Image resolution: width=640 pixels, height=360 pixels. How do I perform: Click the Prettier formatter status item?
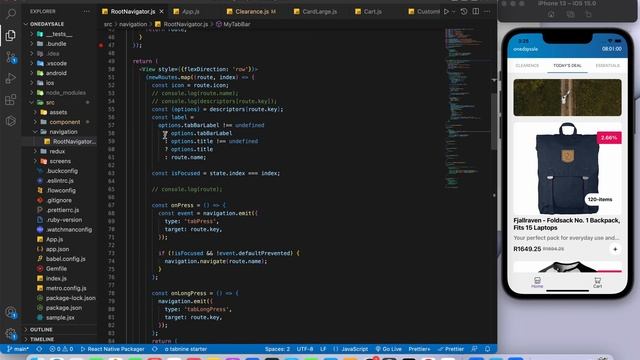coord(451,349)
